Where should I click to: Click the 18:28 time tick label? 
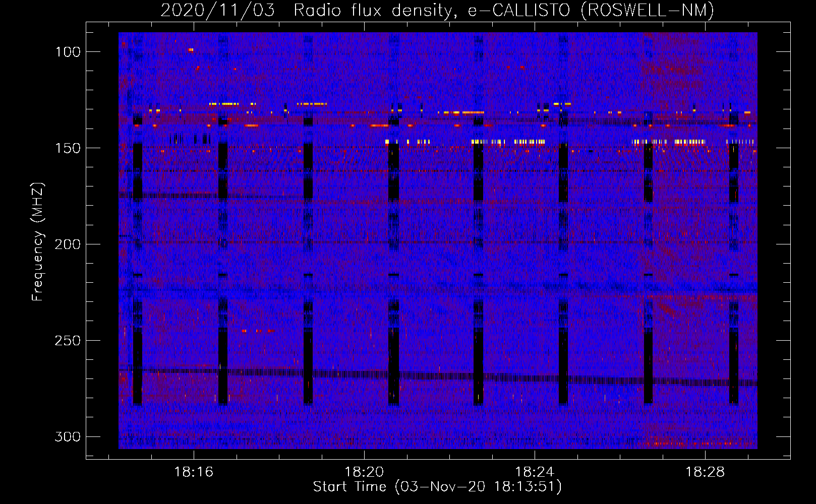tap(705, 472)
